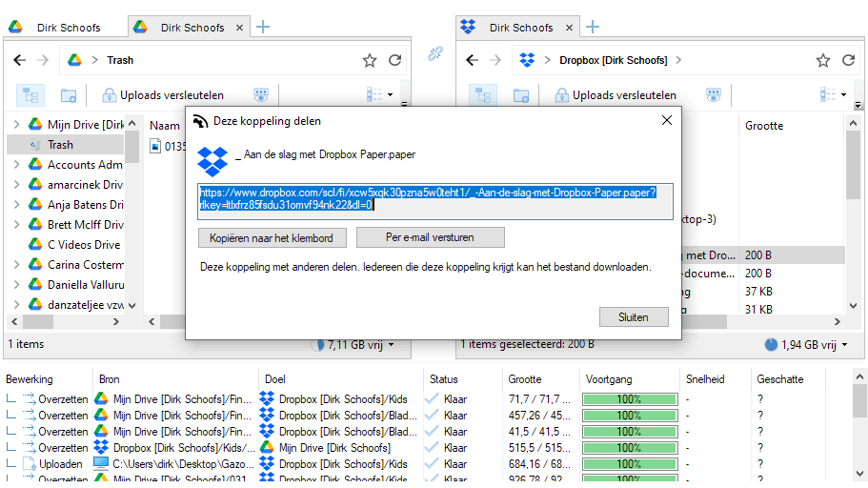Sort by Naam column in left pane
Viewport: 868px width, 488px height.
point(165,126)
